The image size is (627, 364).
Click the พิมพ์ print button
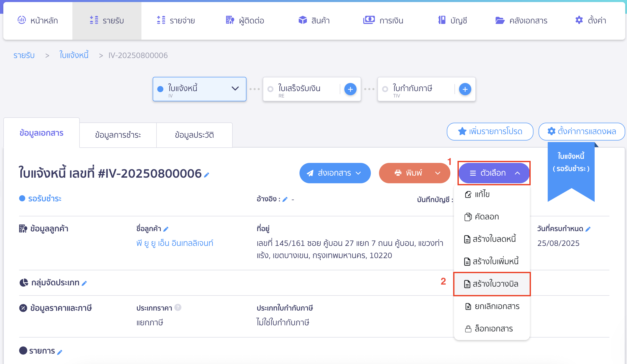pos(408,173)
